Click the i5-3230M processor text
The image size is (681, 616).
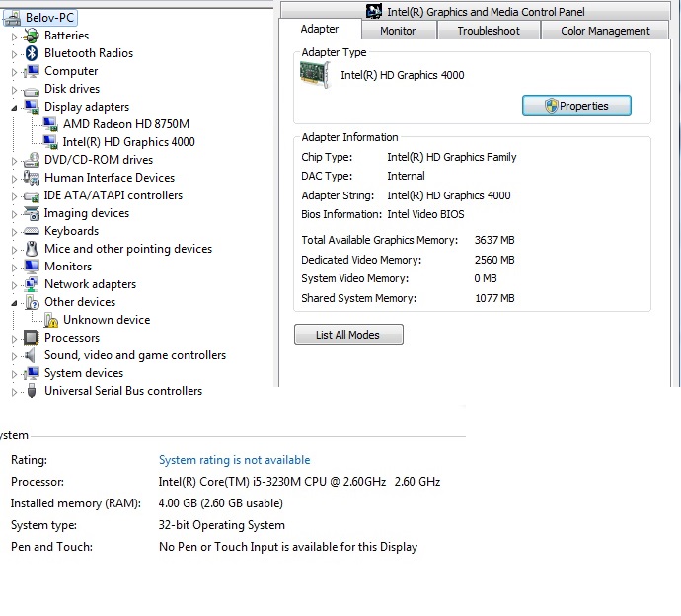pyautogui.click(x=299, y=482)
